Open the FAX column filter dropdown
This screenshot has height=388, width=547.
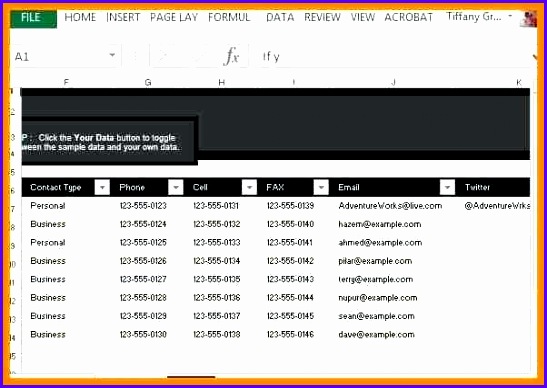tap(321, 187)
